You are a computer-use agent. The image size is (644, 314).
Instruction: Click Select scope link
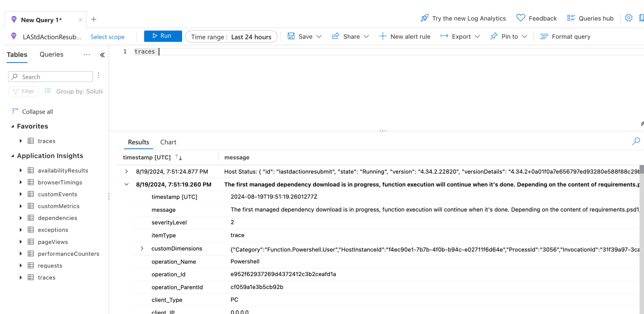(x=107, y=37)
